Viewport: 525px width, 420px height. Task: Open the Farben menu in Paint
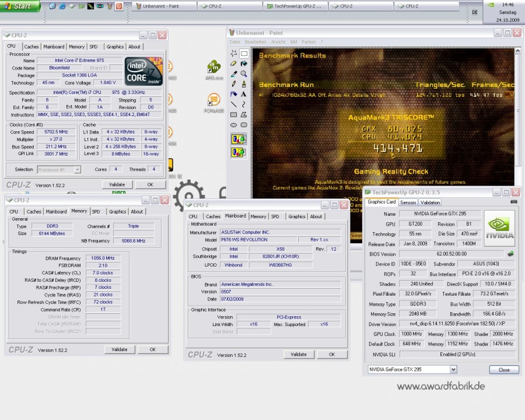(309, 42)
